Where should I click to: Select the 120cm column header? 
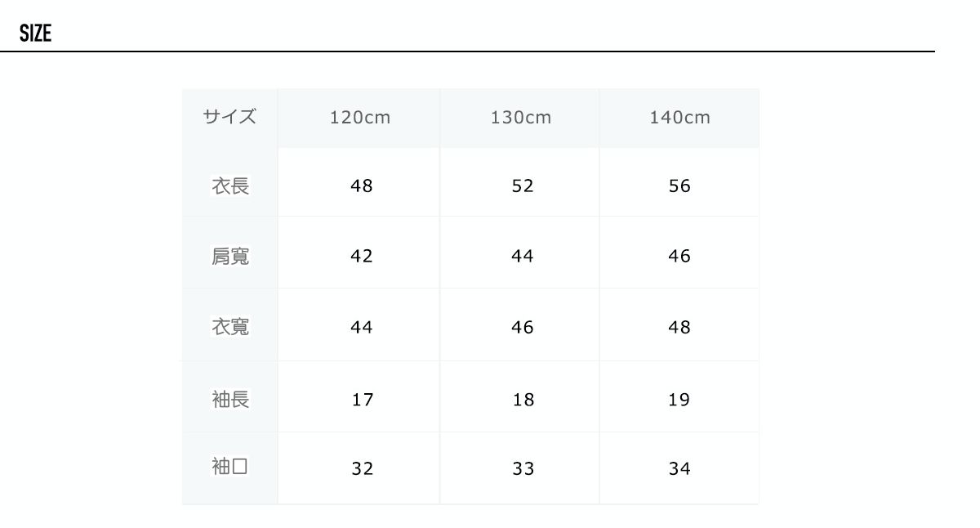pos(360,118)
